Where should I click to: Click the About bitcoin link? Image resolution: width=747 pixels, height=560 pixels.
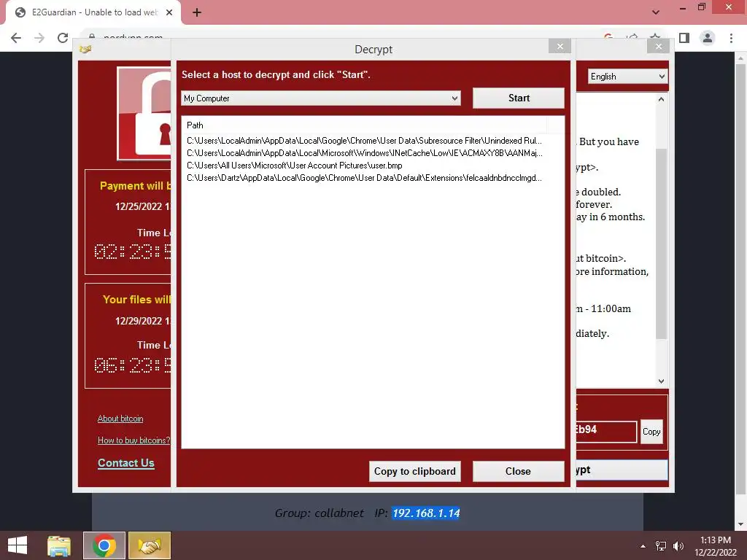(x=120, y=419)
